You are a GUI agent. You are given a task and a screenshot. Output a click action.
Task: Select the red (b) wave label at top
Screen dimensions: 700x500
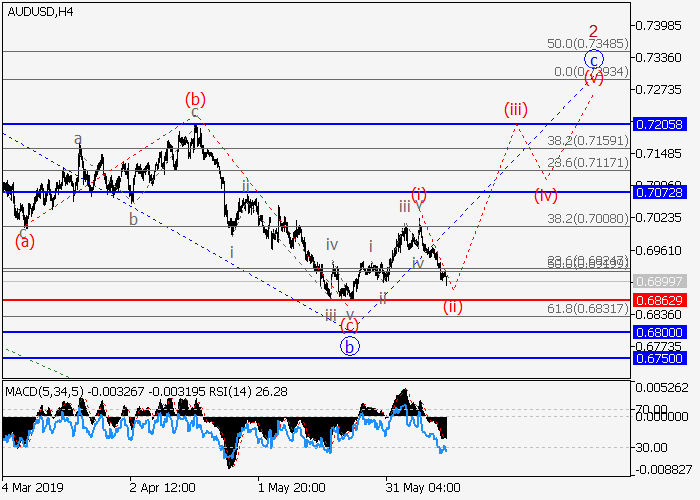coord(195,99)
